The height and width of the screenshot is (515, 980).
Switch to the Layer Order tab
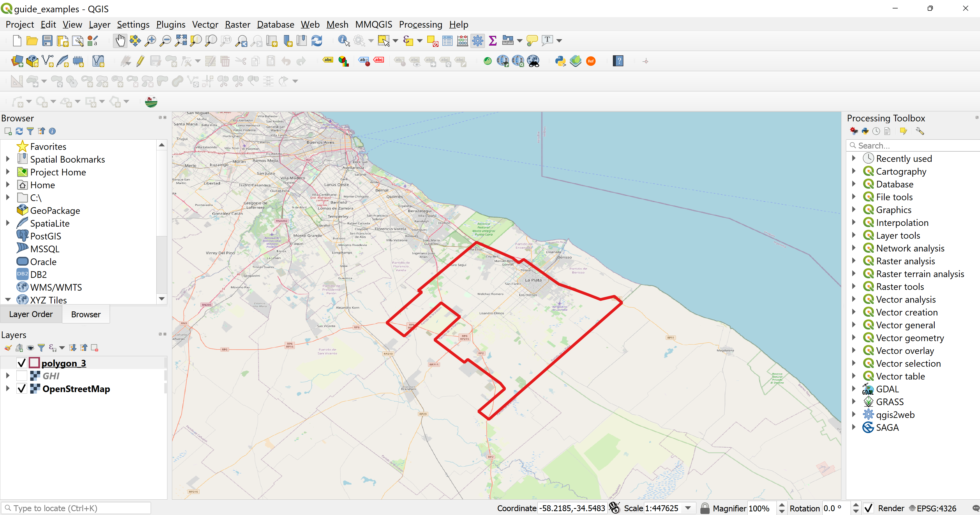coord(31,314)
